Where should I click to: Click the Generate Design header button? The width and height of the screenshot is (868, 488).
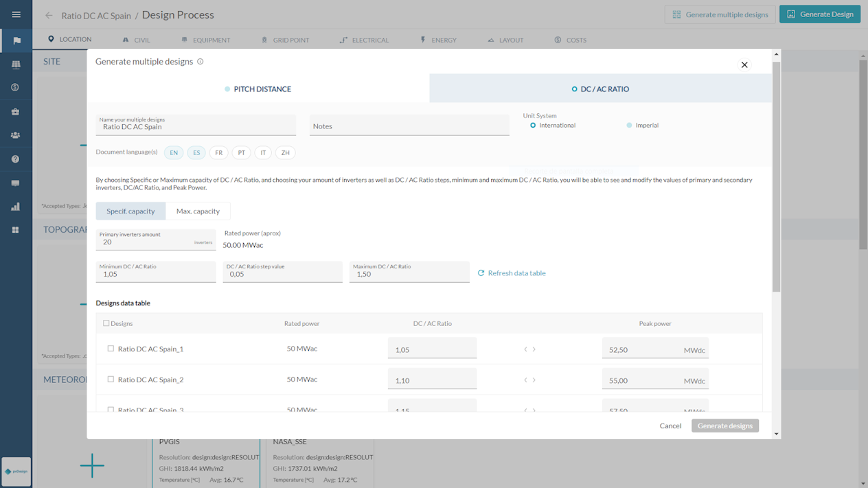pyautogui.click(x=820, y=14)
